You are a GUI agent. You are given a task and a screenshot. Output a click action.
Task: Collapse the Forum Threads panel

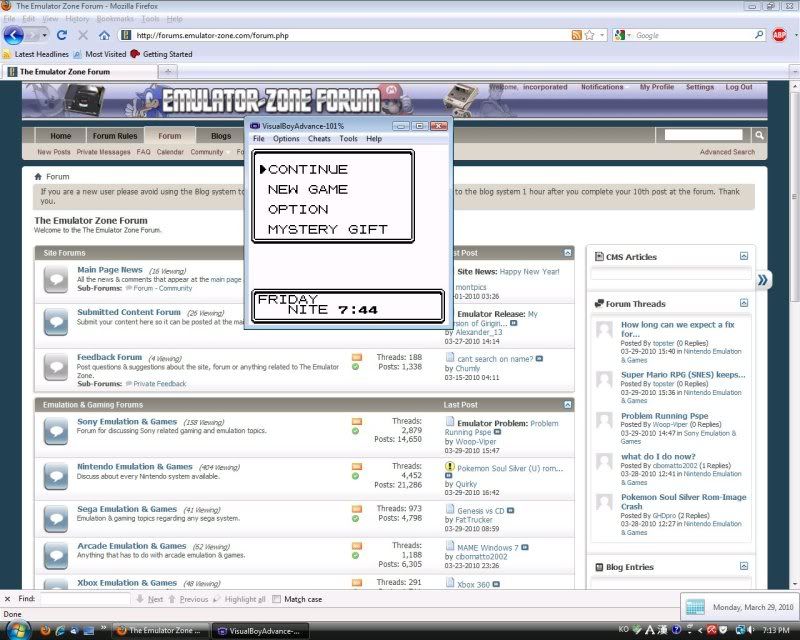[x=744, y=303]
